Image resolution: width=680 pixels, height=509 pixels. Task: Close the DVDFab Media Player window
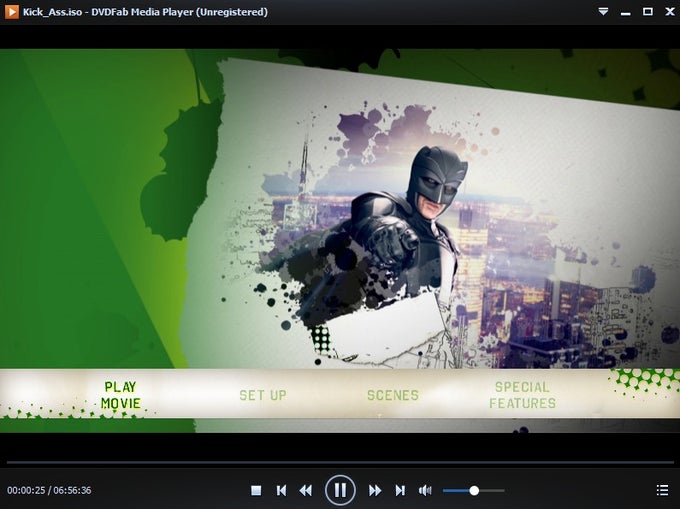tap(670, 12)
